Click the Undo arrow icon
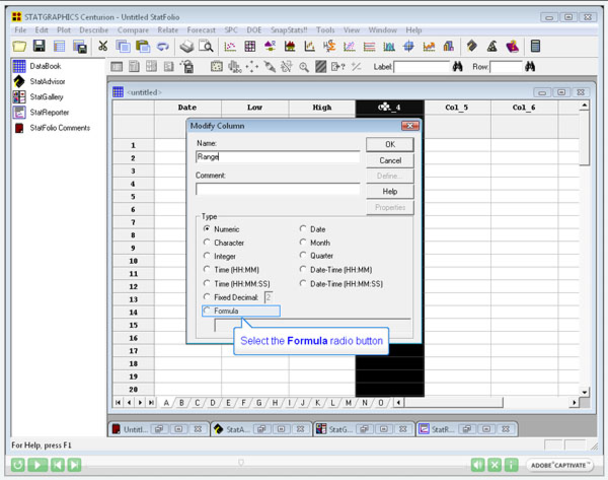This screenshot has width=608, height=480. pos(163,47)
